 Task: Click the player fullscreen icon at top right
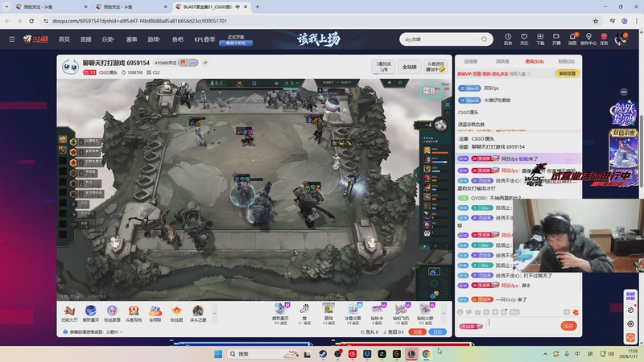pos(448,105)
